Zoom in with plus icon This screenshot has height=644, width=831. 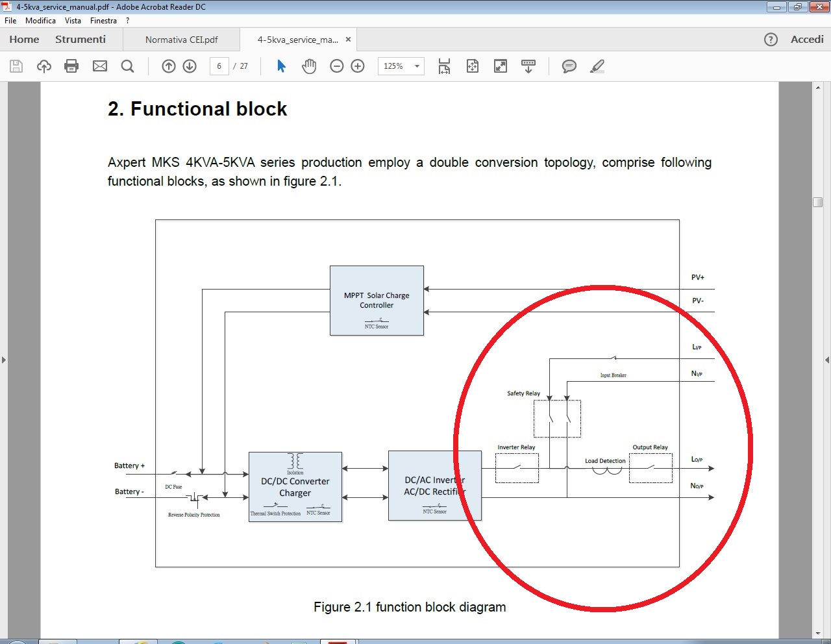point(358,66)
